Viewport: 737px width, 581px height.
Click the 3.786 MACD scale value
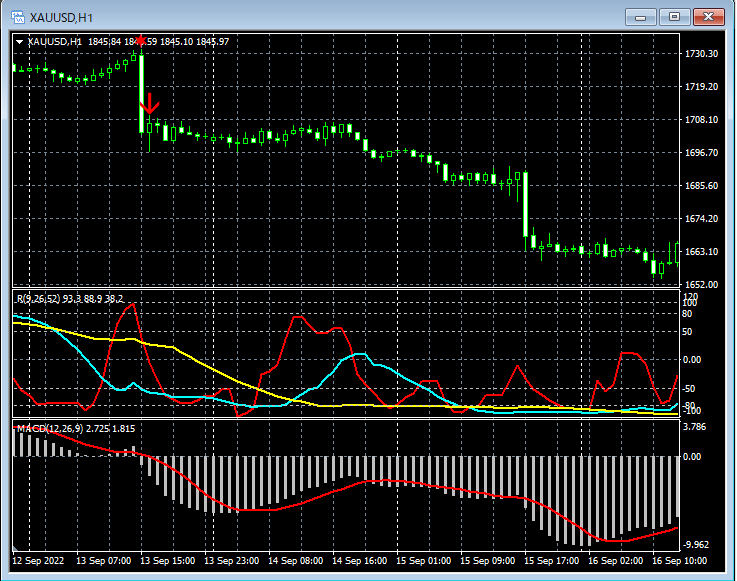(696, 426)
